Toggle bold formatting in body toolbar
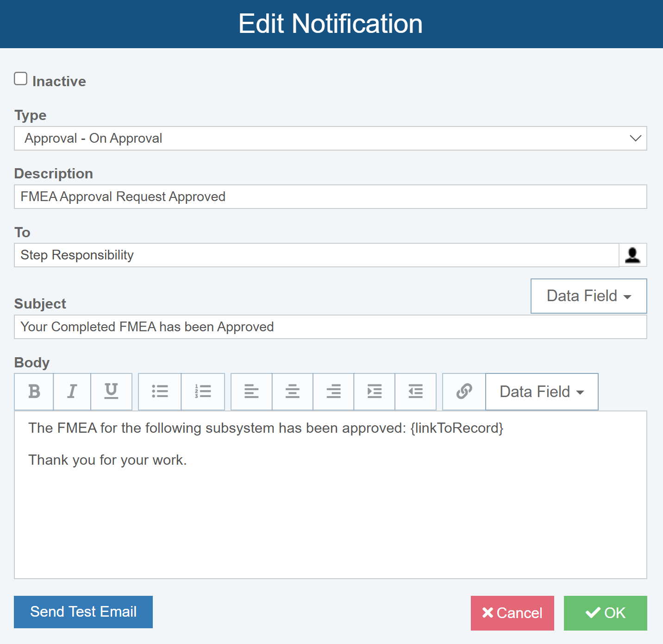This screenshot has height=644, width=663. tap(34, 391)
